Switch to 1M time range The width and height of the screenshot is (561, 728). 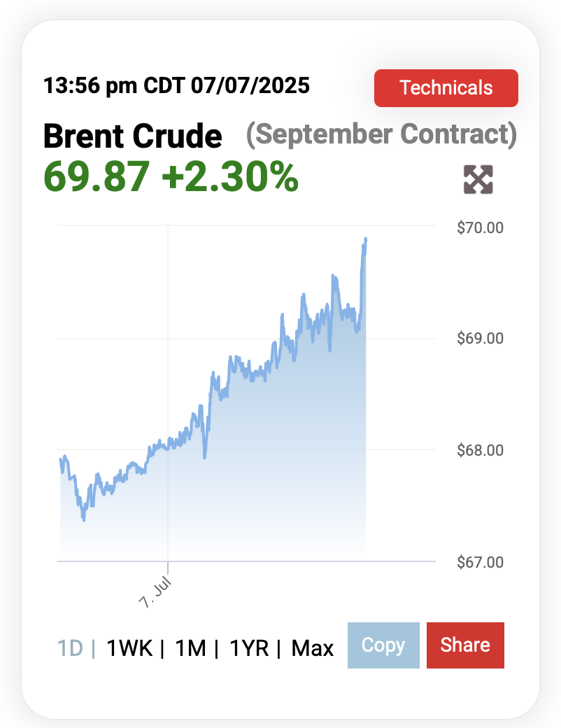tap(190, 647)
